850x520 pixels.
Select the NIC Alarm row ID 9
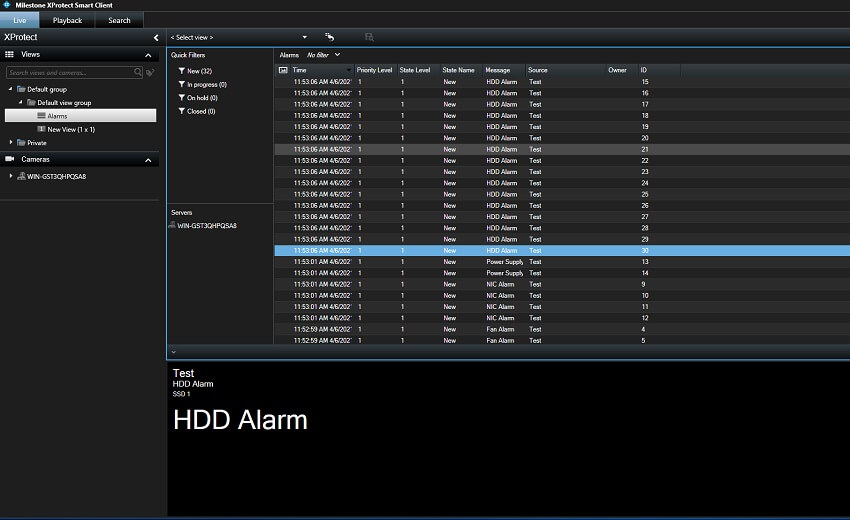tap(562, 284)
